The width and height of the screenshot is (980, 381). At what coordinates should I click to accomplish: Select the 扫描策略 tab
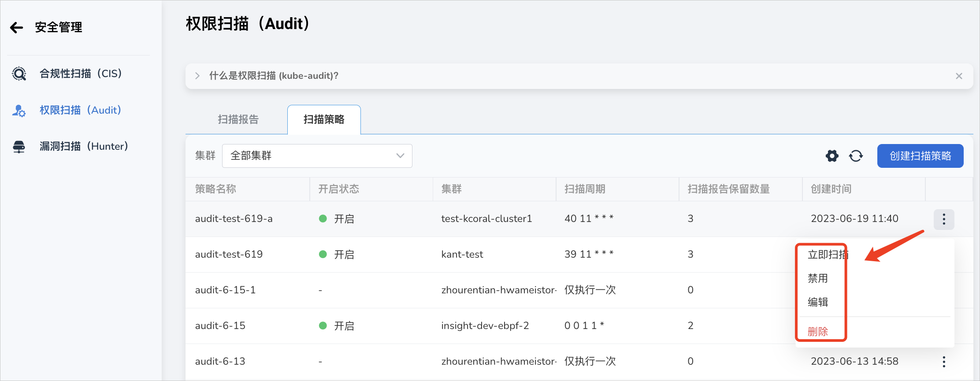click(x=324, y=119)
